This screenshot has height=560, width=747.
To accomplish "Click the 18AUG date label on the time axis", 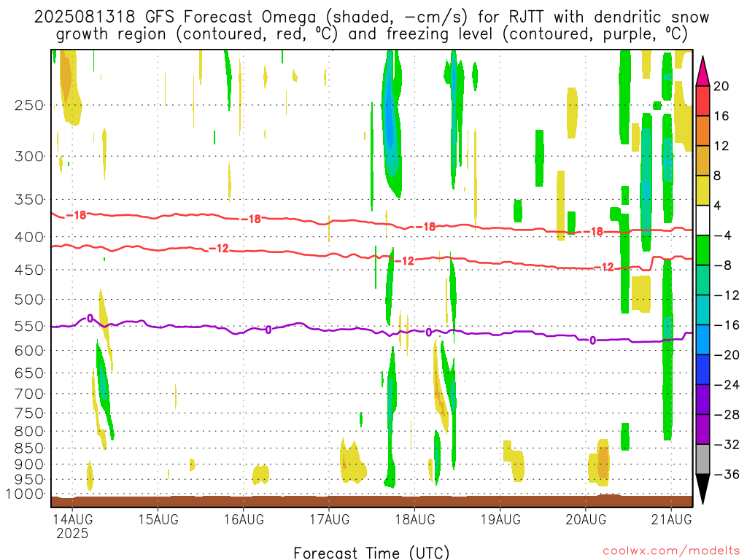I will [415, 519].
